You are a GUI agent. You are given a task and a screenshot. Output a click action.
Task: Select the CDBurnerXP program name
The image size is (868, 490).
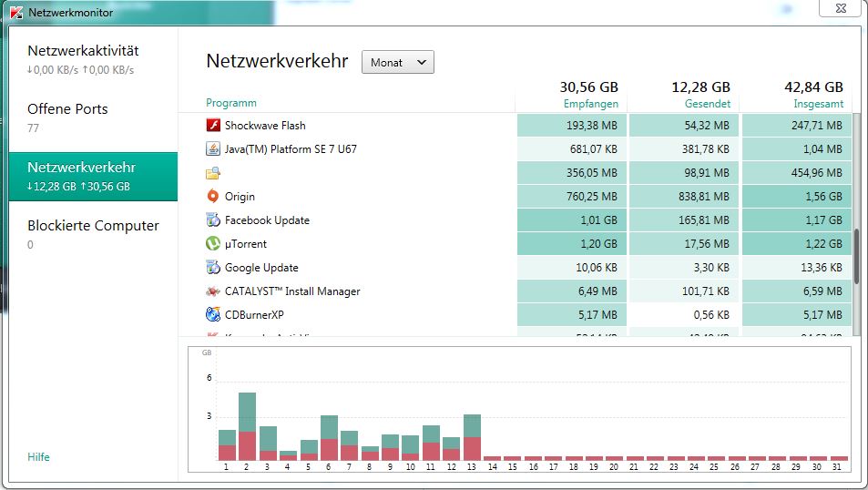point(254,314)
